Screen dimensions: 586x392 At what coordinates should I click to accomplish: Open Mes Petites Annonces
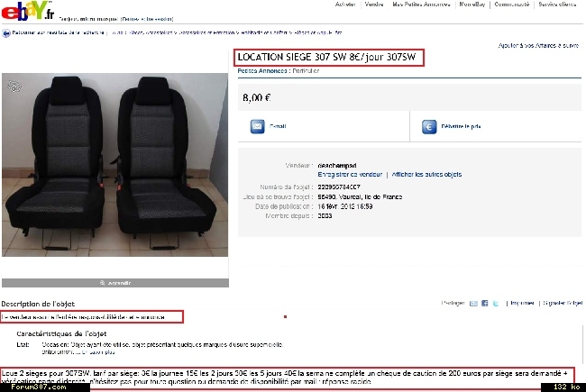tap(421, 5)
